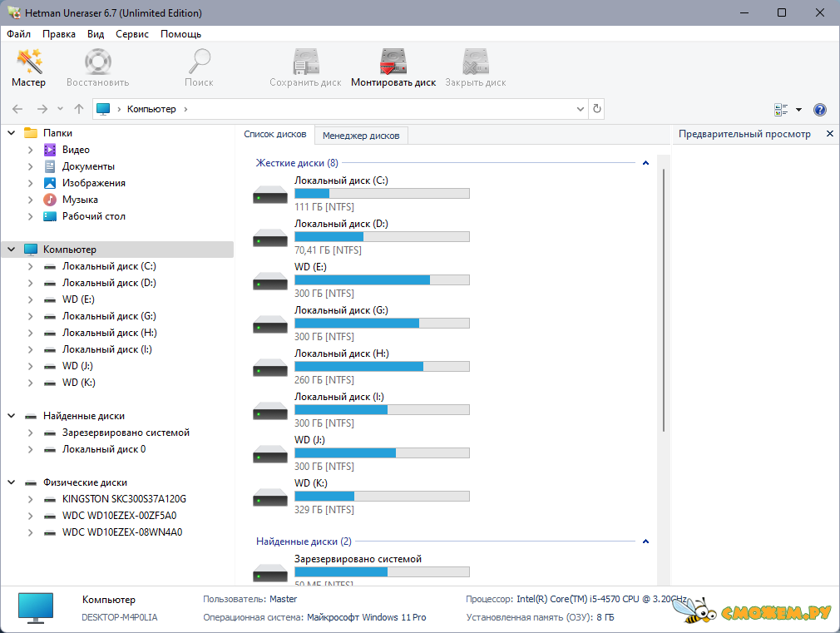Collapse the Компьютер tree node
Screen dimensions: 840x633
[x=12, y=250]
